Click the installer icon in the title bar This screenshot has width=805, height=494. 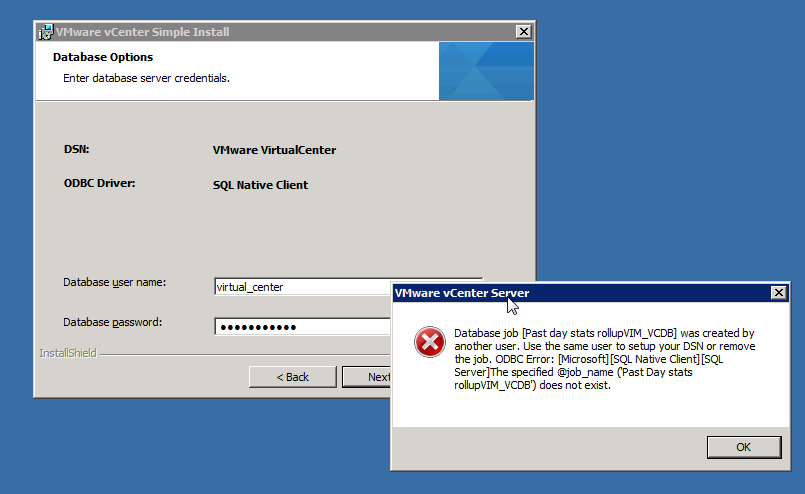pyautogui.click(x=46, y=32)
